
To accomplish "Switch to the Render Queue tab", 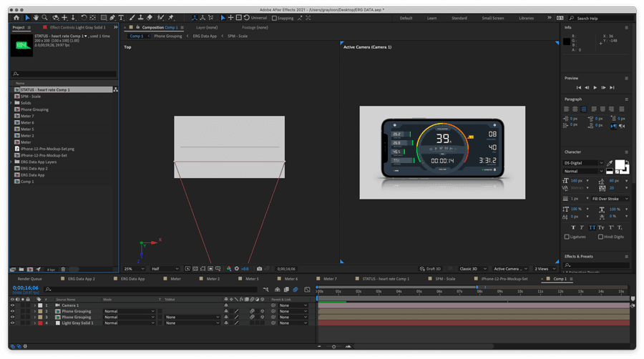I will (29, 279).
